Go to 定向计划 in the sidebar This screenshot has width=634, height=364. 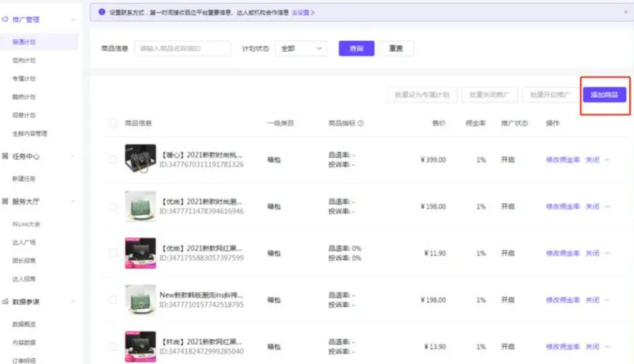pos(24,60)
